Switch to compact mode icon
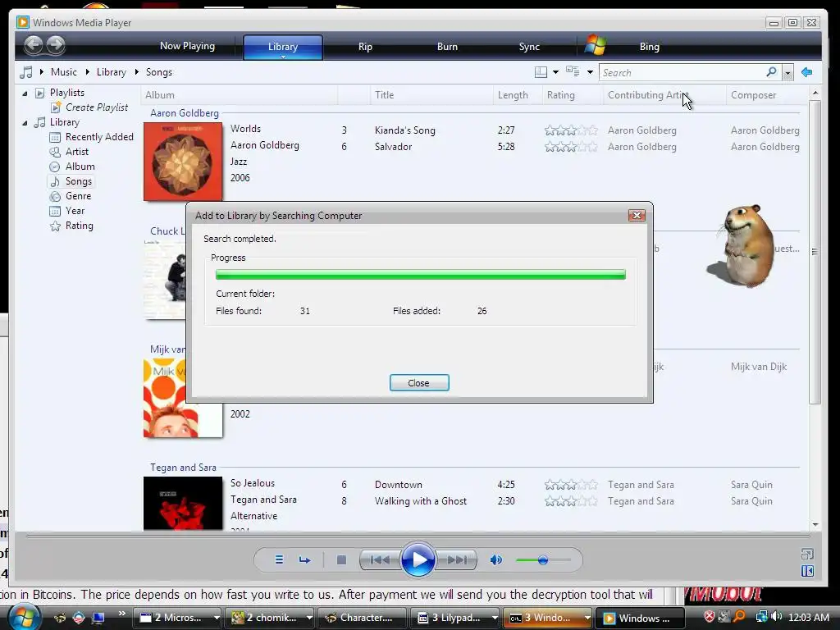The image size is (840, 630). [x=807, y=571]
